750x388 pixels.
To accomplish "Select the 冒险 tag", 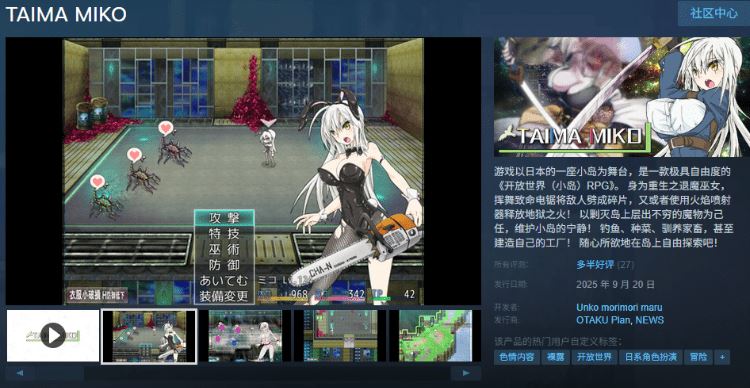I will coord(698,357).
